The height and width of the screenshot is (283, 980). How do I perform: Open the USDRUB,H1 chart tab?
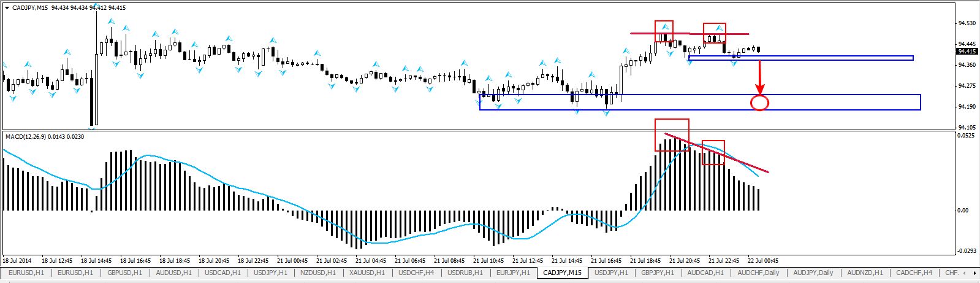[x=465, y=273]
